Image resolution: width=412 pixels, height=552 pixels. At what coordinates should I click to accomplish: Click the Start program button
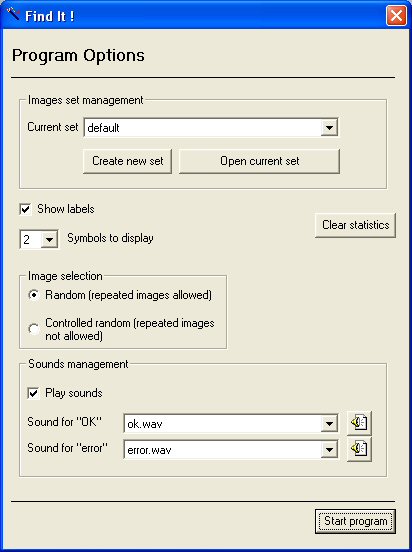coord(356,521)
